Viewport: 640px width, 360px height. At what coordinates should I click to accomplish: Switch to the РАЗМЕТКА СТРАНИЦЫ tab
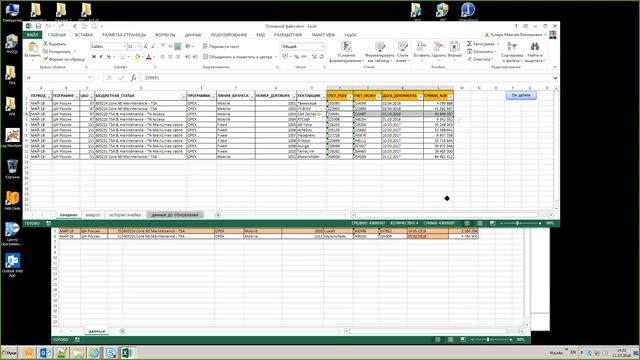[x=124, y=35]
